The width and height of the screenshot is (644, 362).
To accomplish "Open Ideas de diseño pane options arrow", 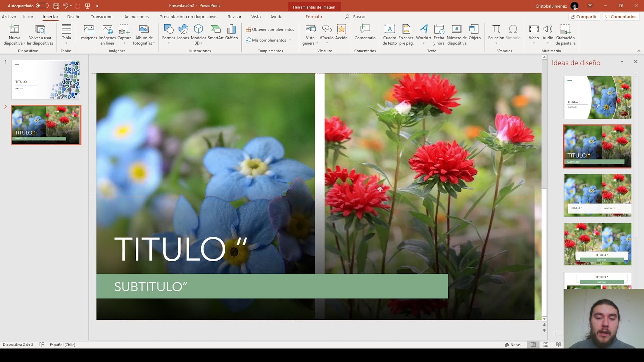I will 622,62.
